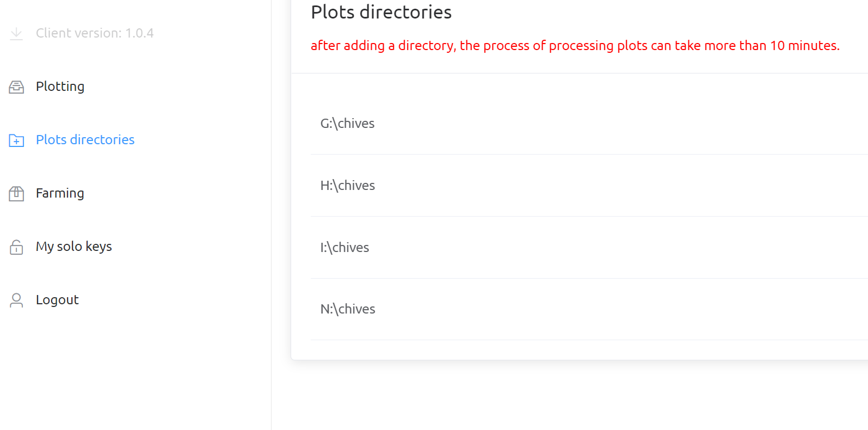
Task: Click the Farming box icon
Action: [16, 193]
